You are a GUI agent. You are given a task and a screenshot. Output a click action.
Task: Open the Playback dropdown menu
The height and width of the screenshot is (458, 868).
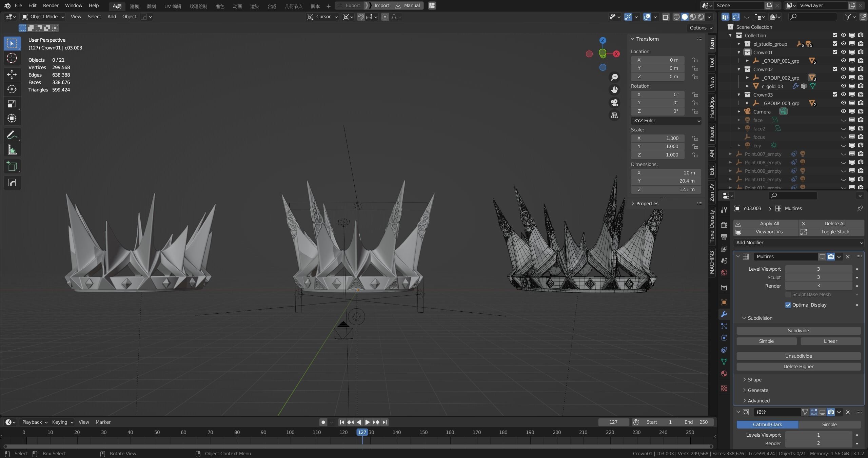pyautogui.click(x=35, y=422)
